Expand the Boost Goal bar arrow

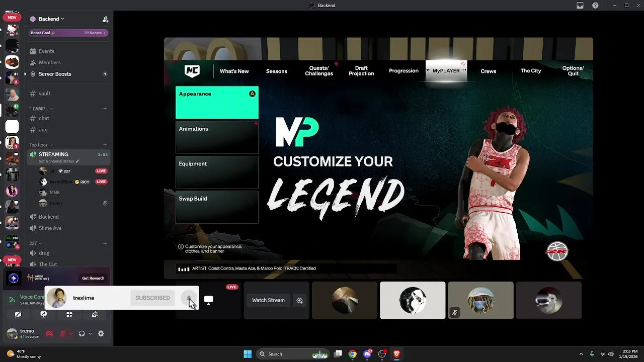[x=105, y=33]
